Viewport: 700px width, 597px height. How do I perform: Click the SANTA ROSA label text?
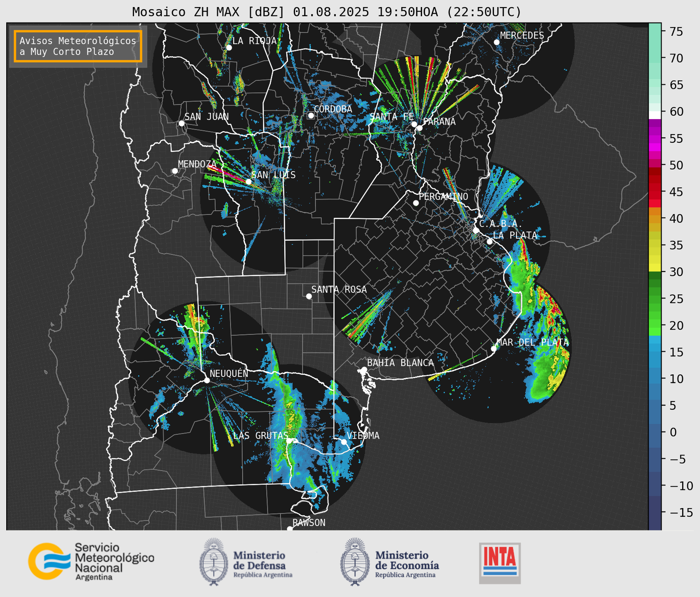pyautogui.click(x=339, y=289)
